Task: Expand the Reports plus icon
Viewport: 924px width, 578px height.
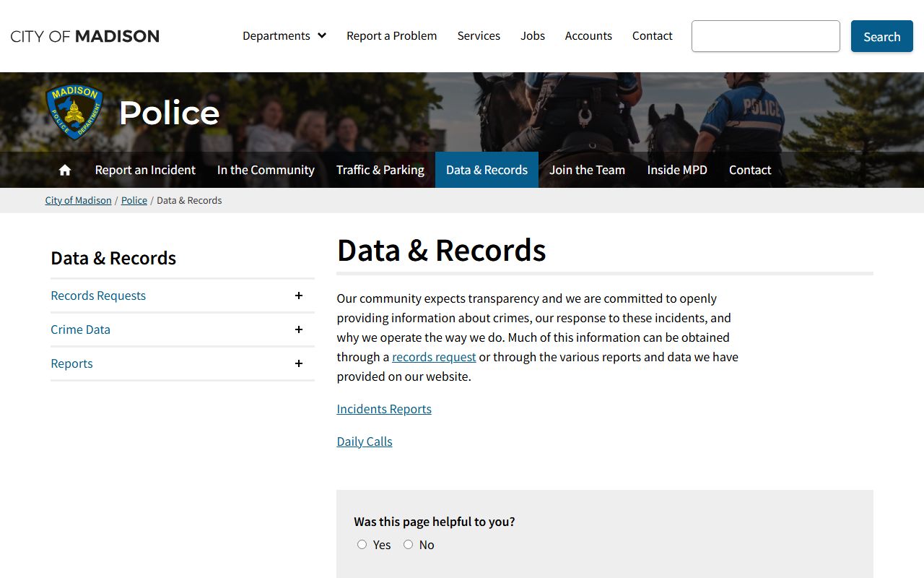Action: pos(299,363)
